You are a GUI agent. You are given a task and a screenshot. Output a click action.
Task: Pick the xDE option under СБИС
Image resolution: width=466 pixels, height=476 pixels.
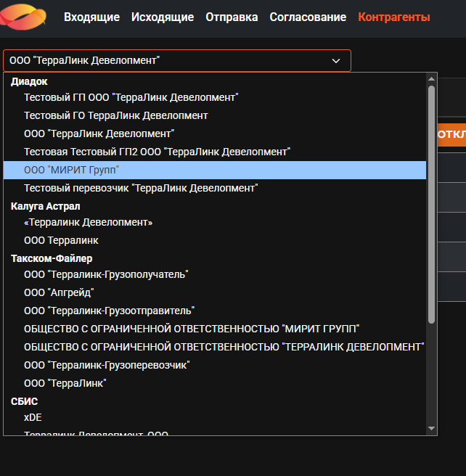(x=215, y=418)
